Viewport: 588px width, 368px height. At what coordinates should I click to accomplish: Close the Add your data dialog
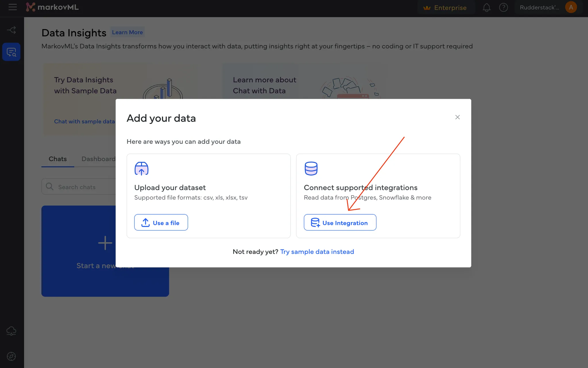(x=457, y=117)
